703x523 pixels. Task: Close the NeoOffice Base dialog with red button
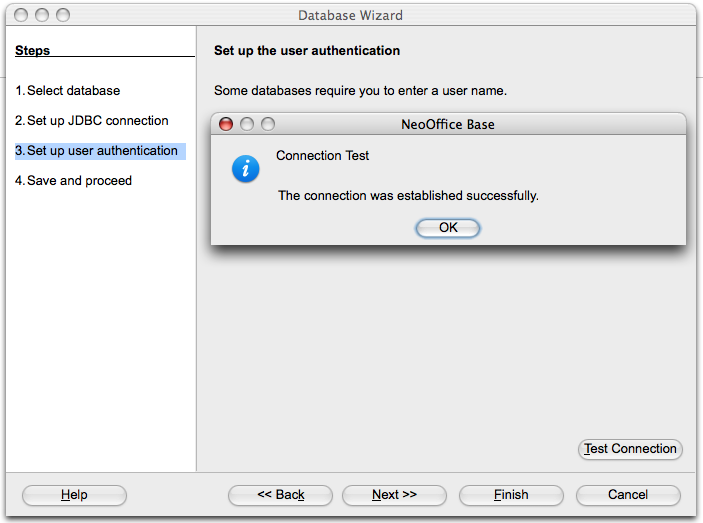pyautogui.click(x=226, y=125)
